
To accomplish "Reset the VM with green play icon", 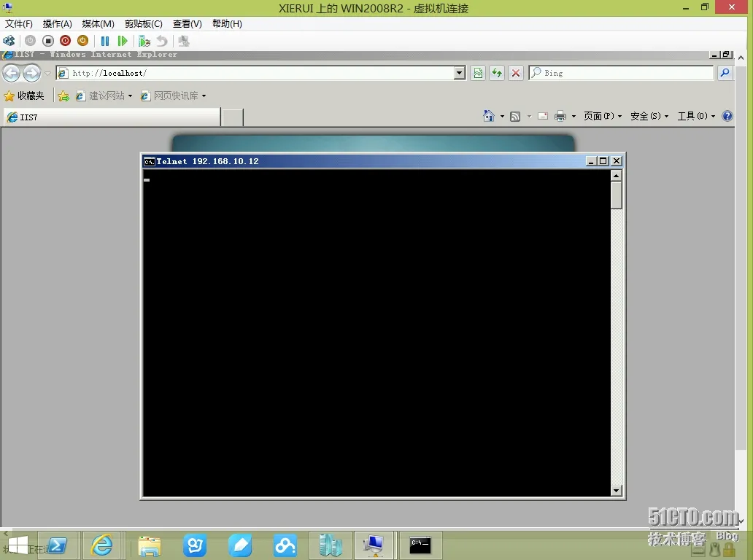I will (123, 41).
